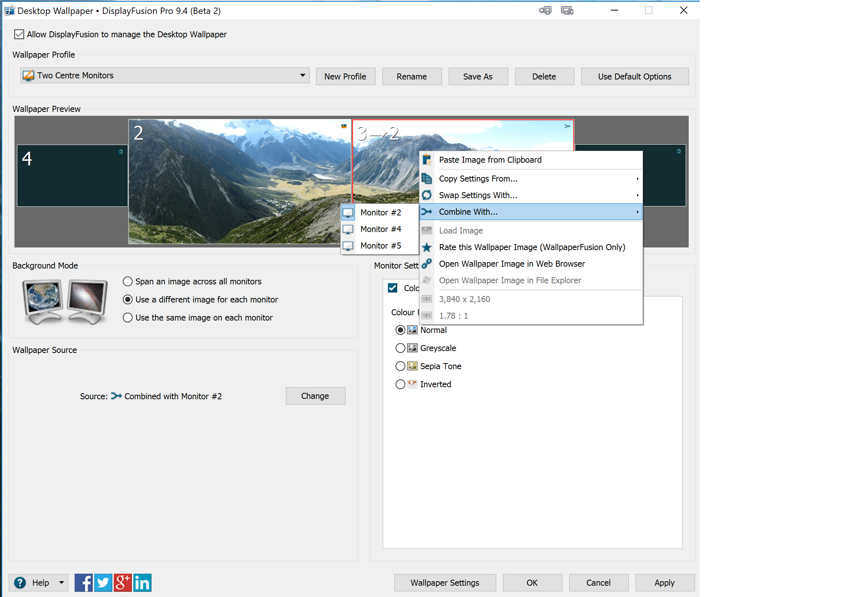This screenshot has width=868, height=597.
Task: Select Span an image across all monitors
Action: tap(128, 282)
